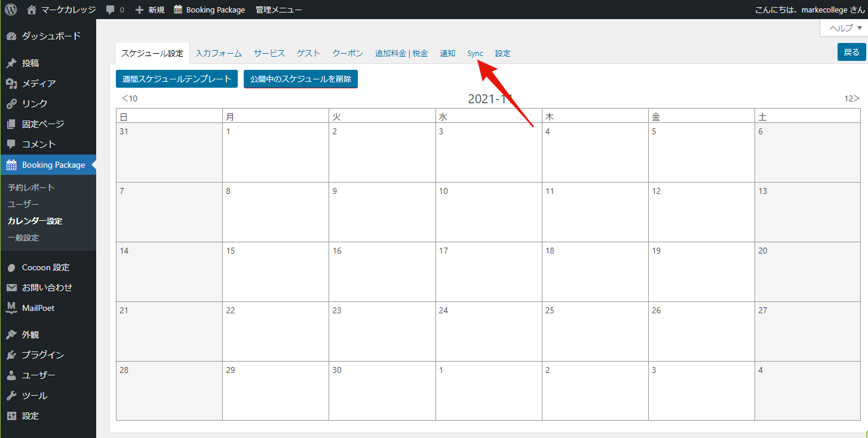Select November 18 calendar cell
The width and height of the screenshot is (868, 438).
(595, 272)
